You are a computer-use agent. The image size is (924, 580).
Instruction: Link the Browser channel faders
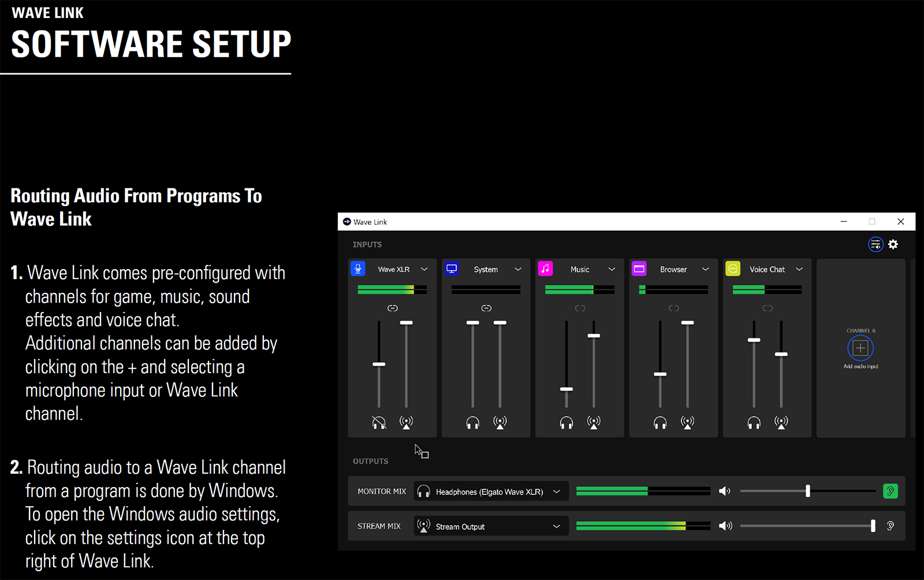click(674, 308)
